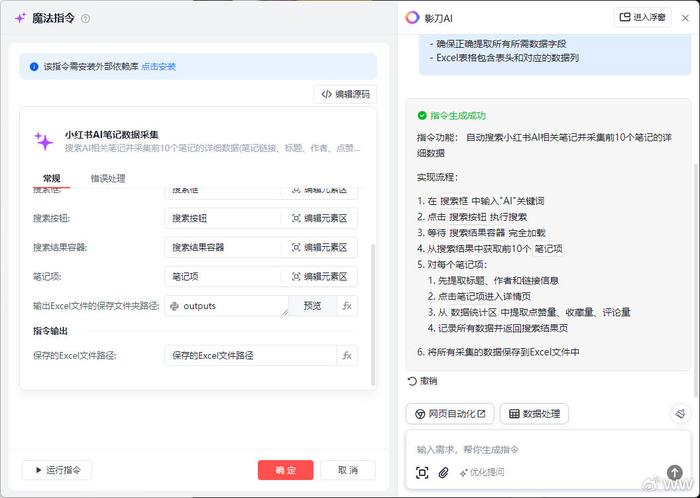The width and height of the screenshot is (700, 498).
Task: Click the 撤销 undo button
Action: pyautogui.click(x=422, y=381)
